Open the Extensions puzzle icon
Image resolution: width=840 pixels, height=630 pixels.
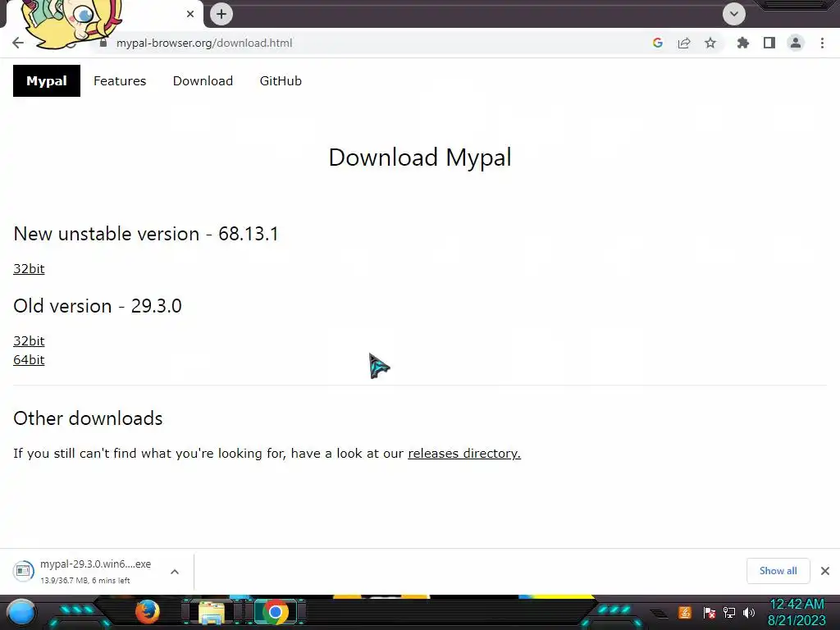(x=743, y=43)
